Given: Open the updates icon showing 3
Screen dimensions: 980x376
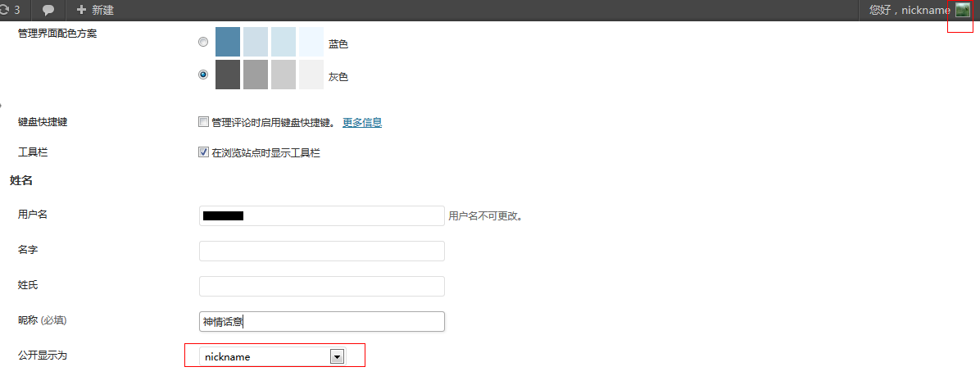Looking at the screenshot, I should pos(10,10).
